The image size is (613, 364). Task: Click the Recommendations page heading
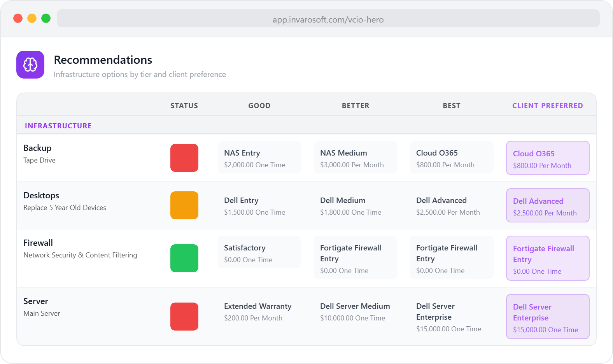point(103,60)
